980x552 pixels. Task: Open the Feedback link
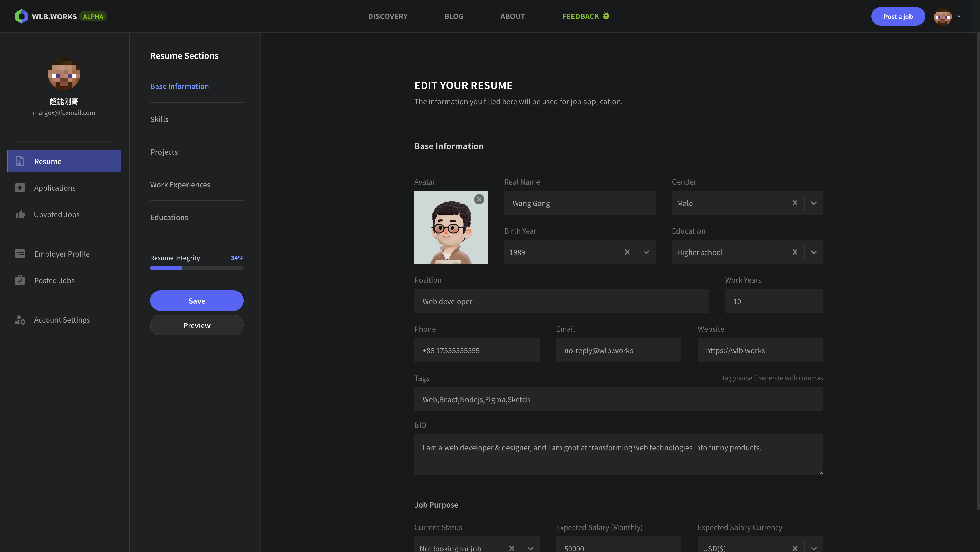[586, 16]
